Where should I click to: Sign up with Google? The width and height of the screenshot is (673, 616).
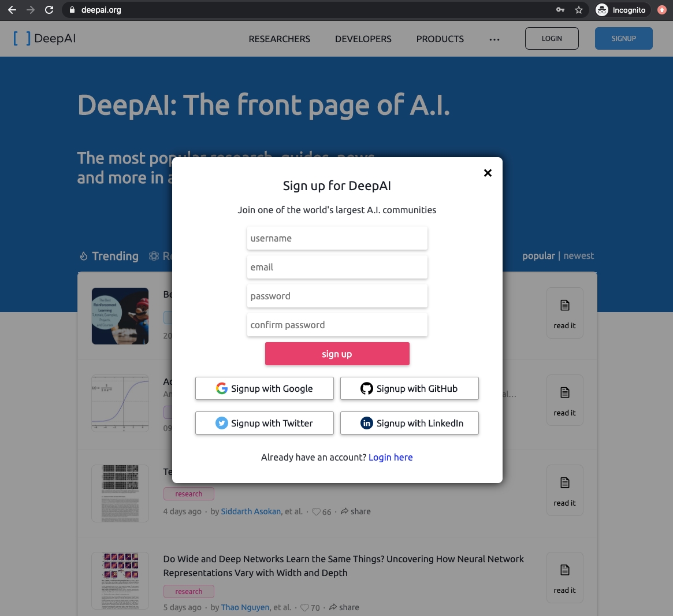click(x=265, y=388)
